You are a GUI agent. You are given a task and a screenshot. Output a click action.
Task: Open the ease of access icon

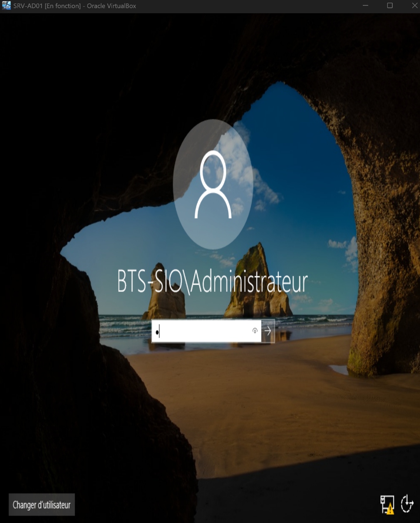407,504
